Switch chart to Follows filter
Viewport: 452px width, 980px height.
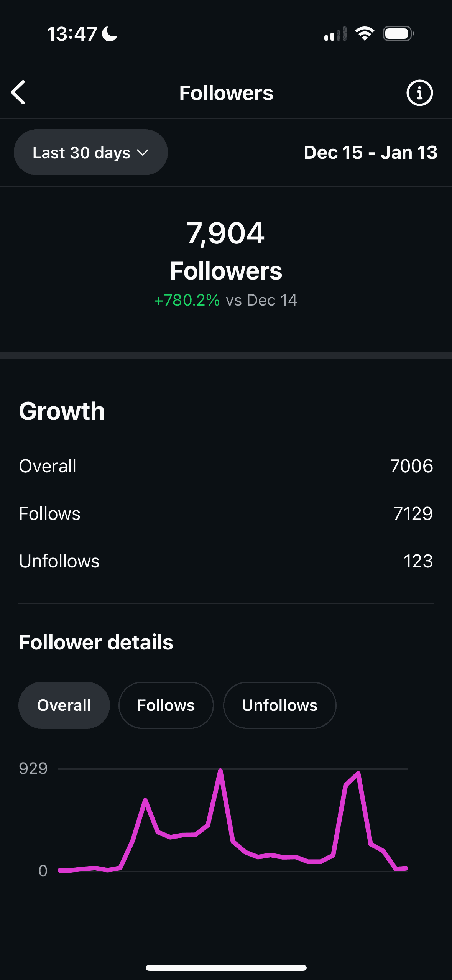166,705
